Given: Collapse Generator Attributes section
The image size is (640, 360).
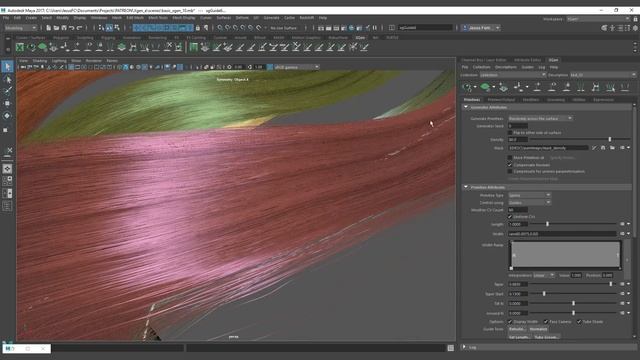Looking at the screenshot, I should (x=466, y=107).
